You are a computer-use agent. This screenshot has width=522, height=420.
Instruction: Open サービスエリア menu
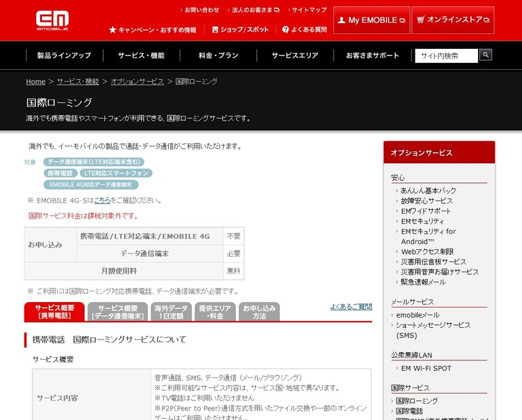[x=295, y=55]
